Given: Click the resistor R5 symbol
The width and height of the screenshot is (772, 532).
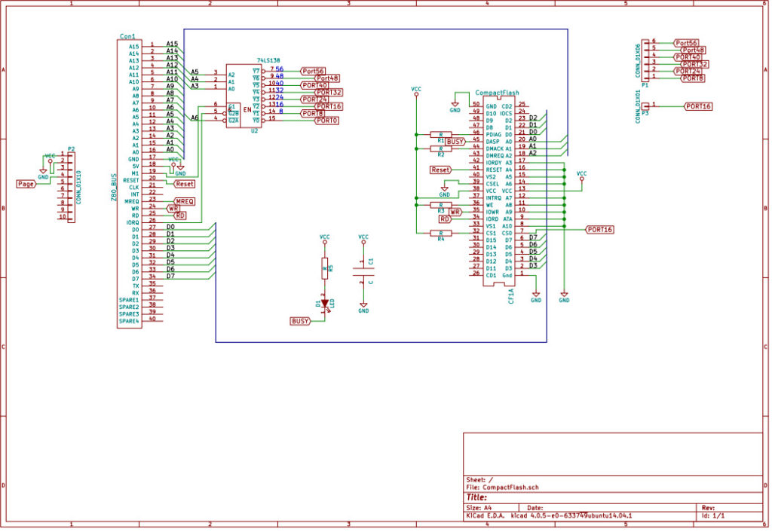Looking at the screenshot, I should coord(326,268).
